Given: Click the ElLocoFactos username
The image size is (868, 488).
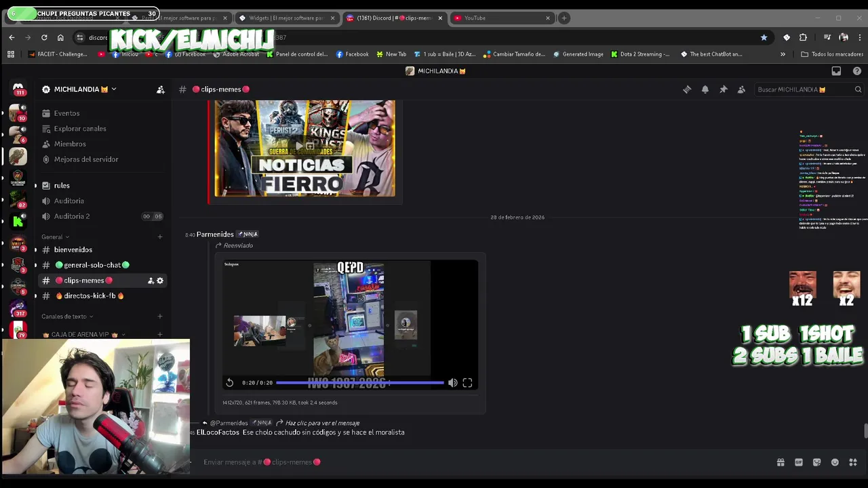Looking at the screenshot, I should [218, 432].
